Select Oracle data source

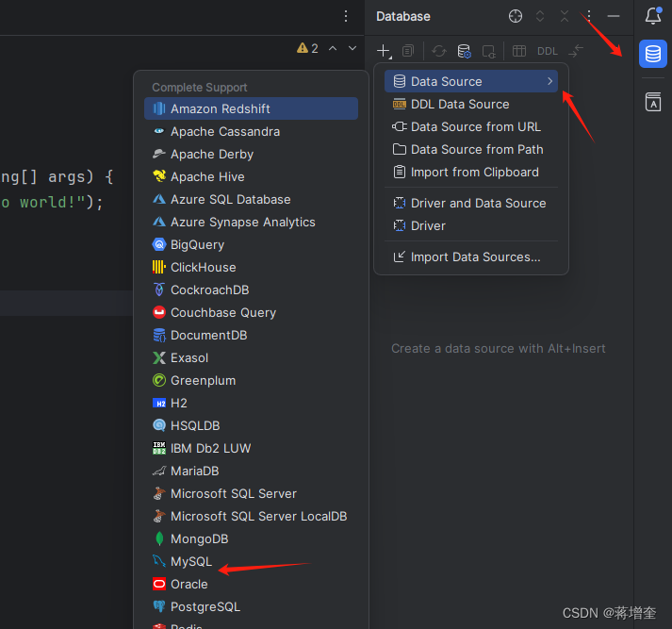251,585
